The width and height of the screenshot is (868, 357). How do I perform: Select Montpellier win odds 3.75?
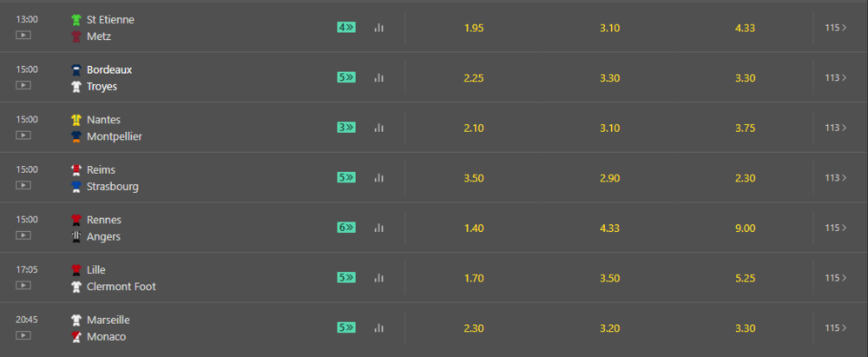pos(745,128)
